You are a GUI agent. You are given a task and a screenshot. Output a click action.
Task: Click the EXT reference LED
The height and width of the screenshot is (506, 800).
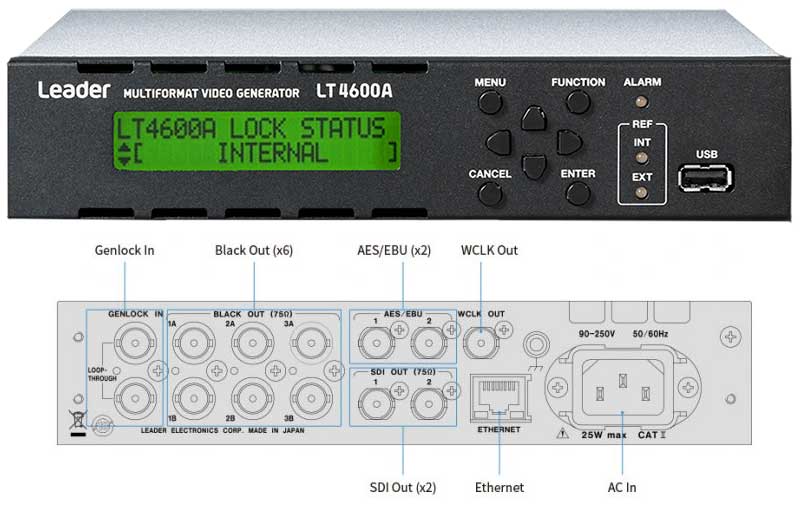[x=642, y=193]
